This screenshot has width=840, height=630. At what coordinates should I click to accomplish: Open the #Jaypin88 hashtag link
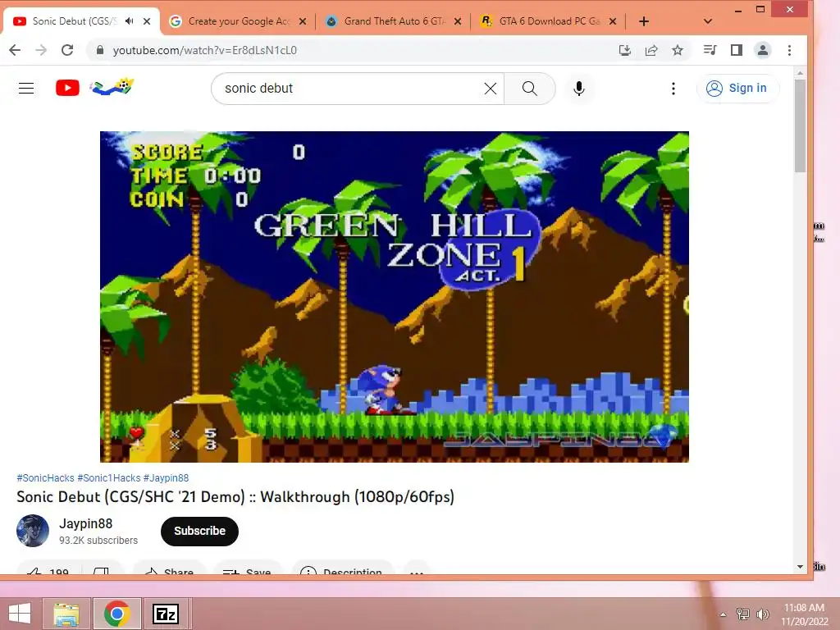tap(166, 478)
